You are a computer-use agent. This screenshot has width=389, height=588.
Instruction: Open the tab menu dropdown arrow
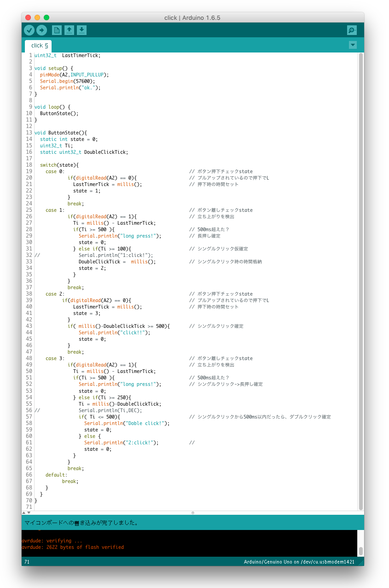[x=353, y=45]
